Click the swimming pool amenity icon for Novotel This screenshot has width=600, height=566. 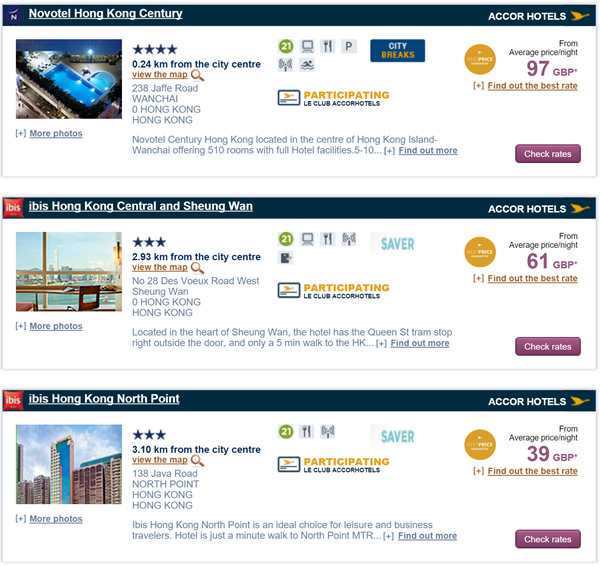pyautogui.click(x=307, y=65)
